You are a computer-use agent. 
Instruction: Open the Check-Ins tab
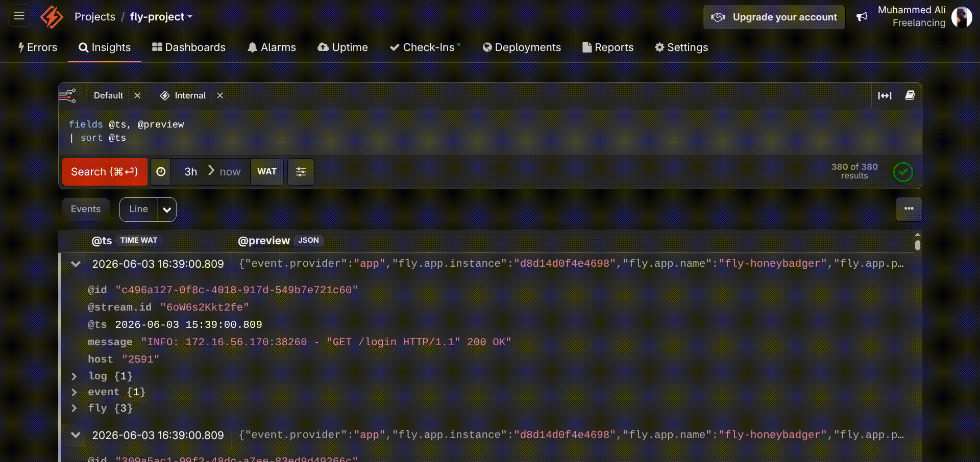[x=425, y=47]
